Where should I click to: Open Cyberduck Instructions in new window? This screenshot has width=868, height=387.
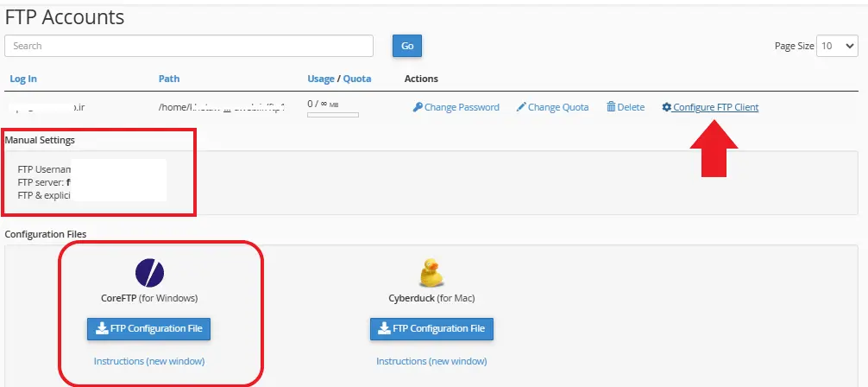click(x=431, y=361)
